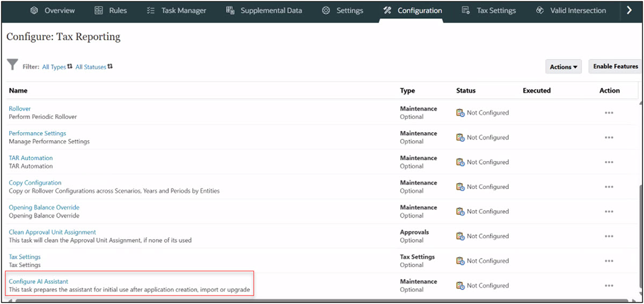
Task: Click Opening Balance Override's status icon
Action: coord(460,212)
